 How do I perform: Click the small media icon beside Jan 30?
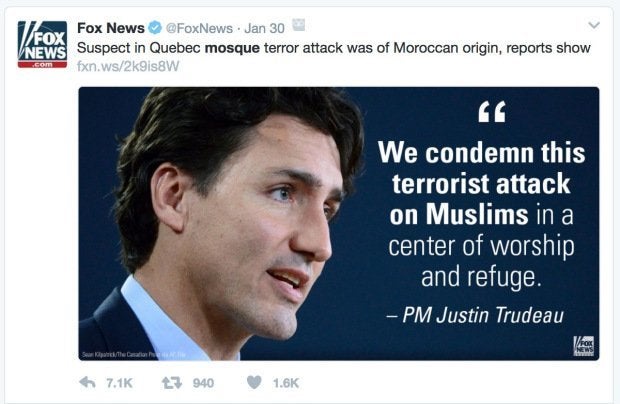click(x=299, y=25)
